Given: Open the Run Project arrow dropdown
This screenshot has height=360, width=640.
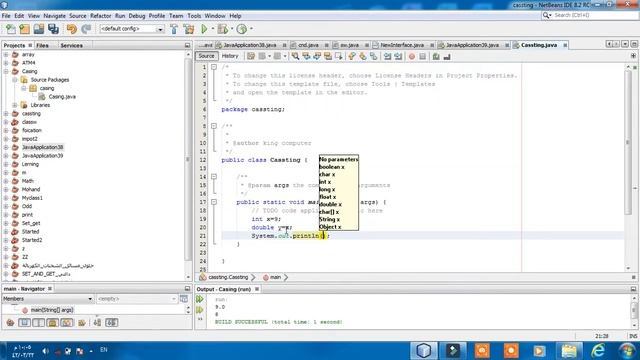Looking at the screenshot, I should (x=212, y=29).
